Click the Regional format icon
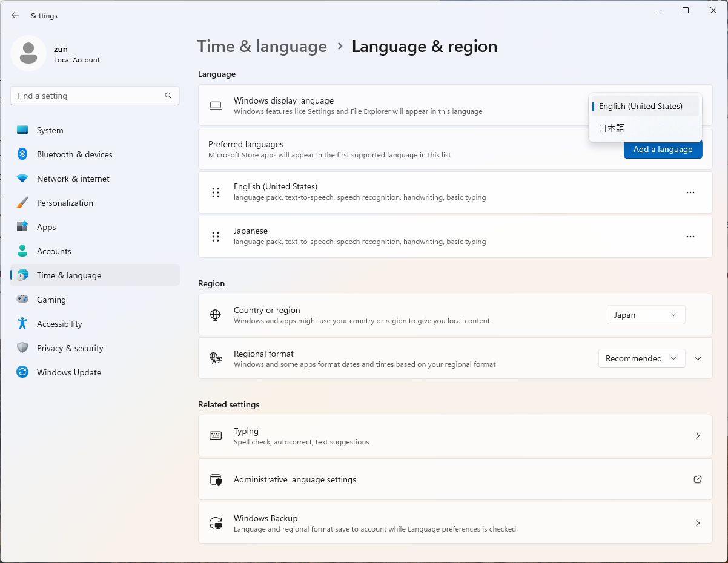The height and width of the screenshot is (563, 728). pos(216,358)
